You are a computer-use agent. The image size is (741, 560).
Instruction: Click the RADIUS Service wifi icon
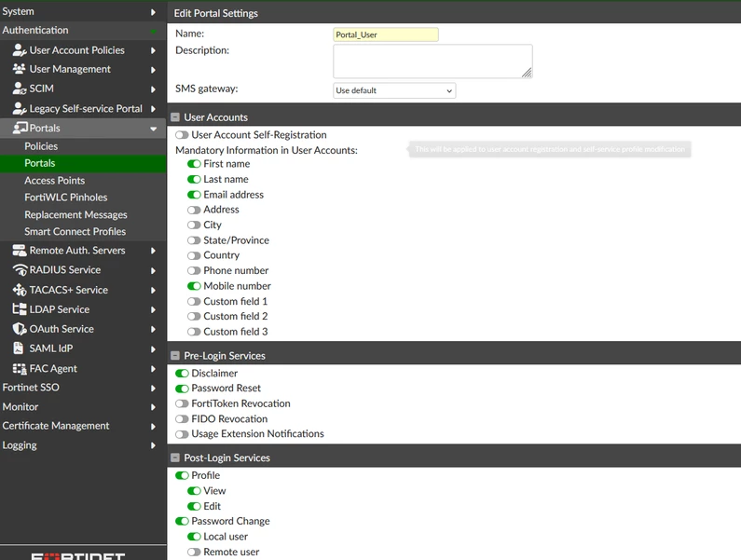pos(20,270)
